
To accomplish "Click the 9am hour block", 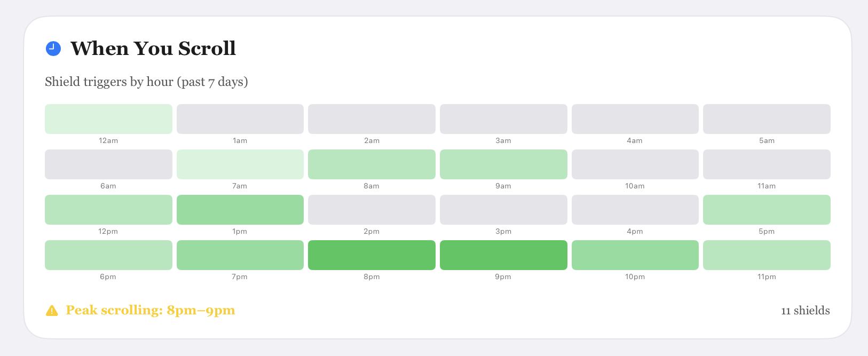I will pos(503,164).
